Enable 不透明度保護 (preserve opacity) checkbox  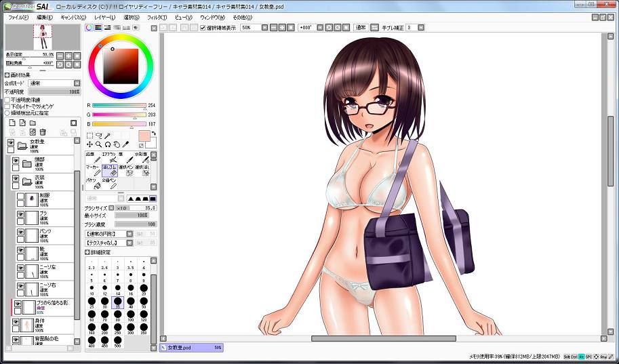coord(7,100)
